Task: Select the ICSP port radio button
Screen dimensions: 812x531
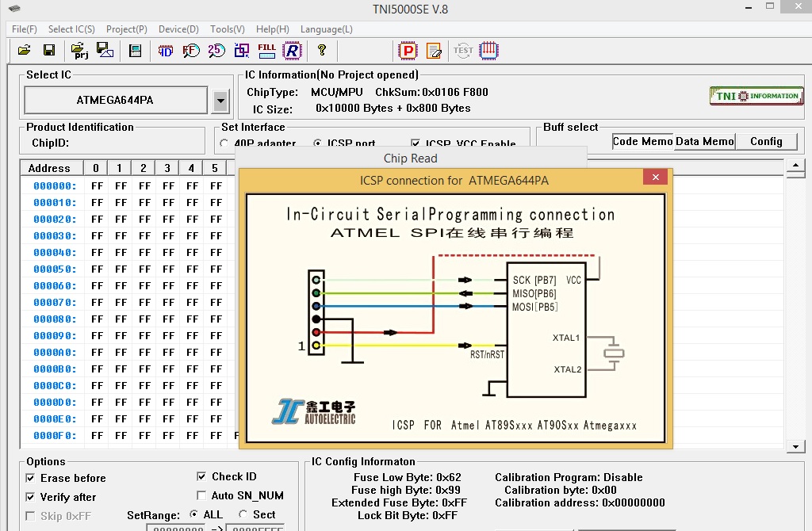Action: click(317, 143)
